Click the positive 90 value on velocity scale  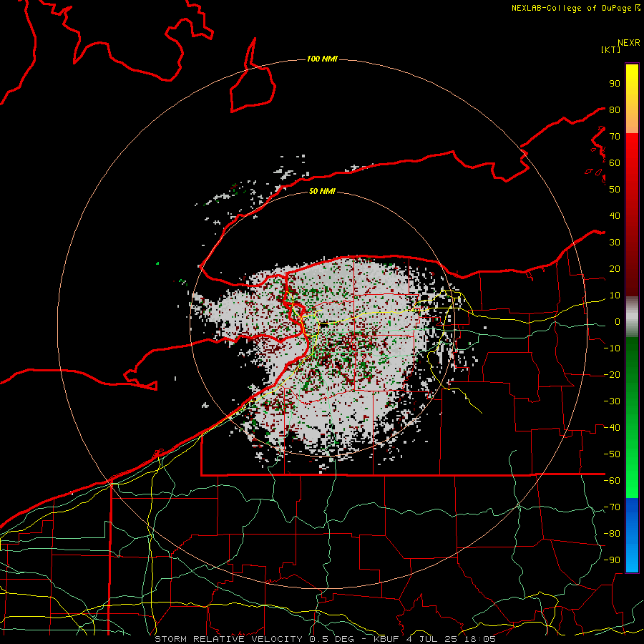click(x=615, y=84)
